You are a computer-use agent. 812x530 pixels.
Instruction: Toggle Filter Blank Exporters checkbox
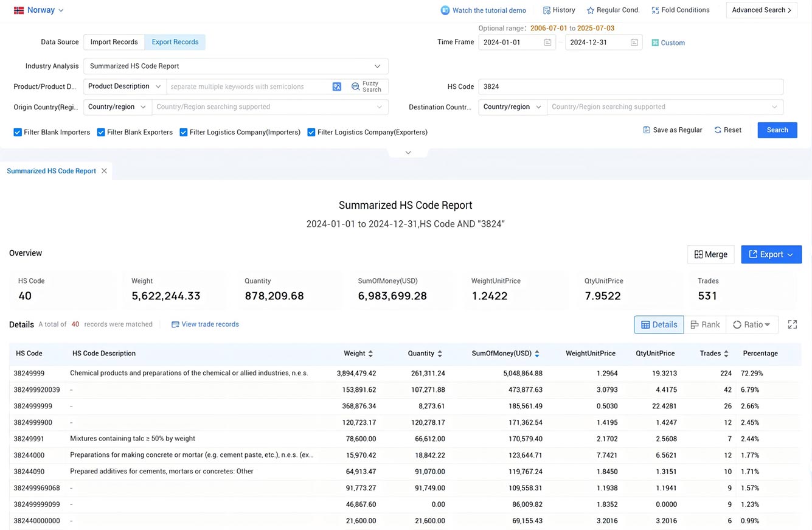[x=101, y=132]
